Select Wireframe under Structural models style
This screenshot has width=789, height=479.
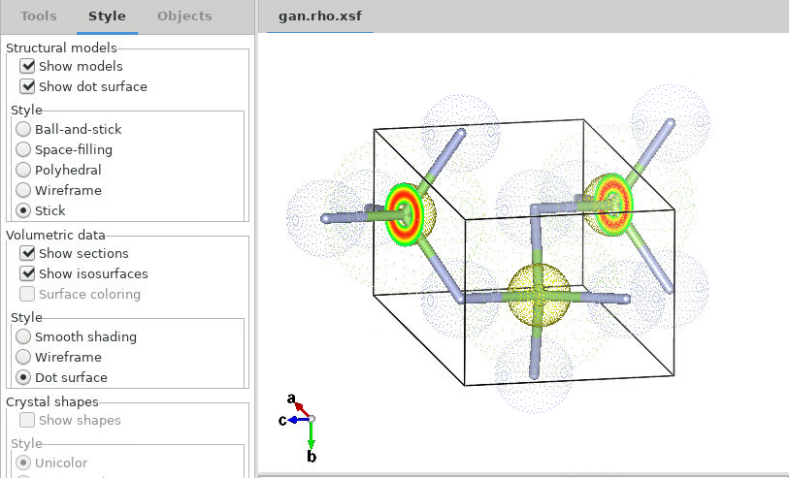23,190
